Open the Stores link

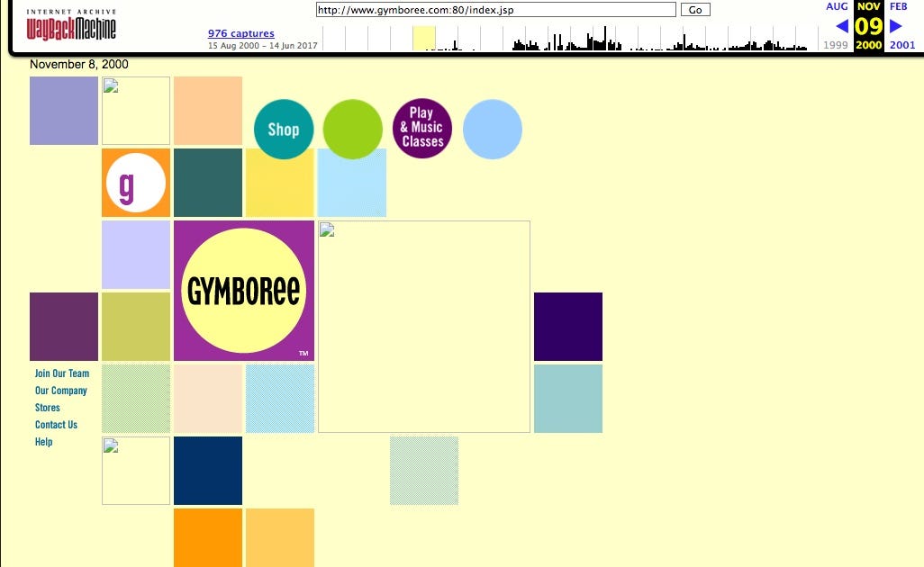coord(47,408)
